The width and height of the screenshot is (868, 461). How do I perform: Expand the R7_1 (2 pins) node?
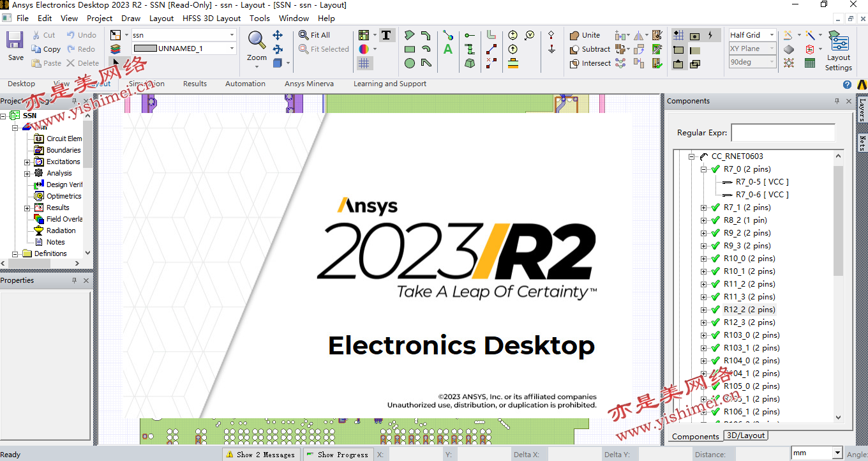(704, 208)
